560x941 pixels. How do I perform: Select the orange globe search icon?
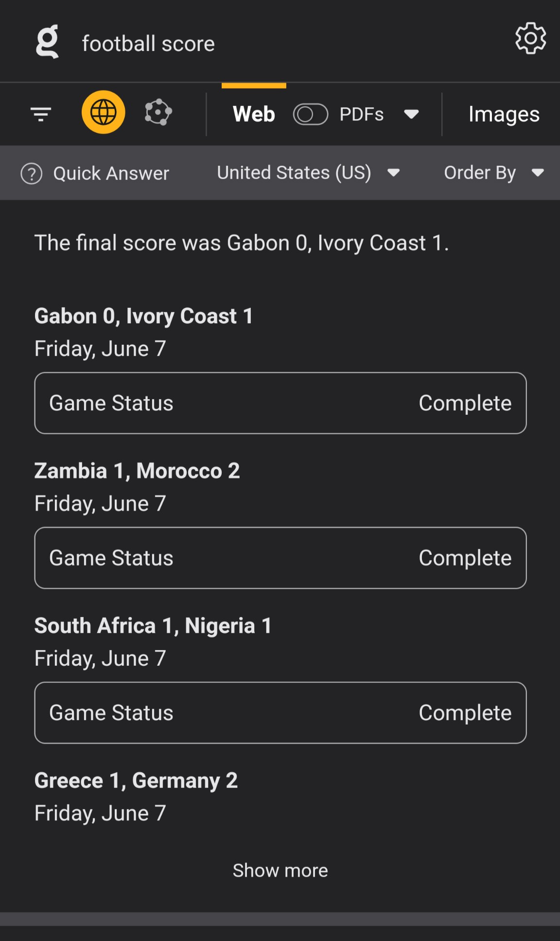click(103, 112)
